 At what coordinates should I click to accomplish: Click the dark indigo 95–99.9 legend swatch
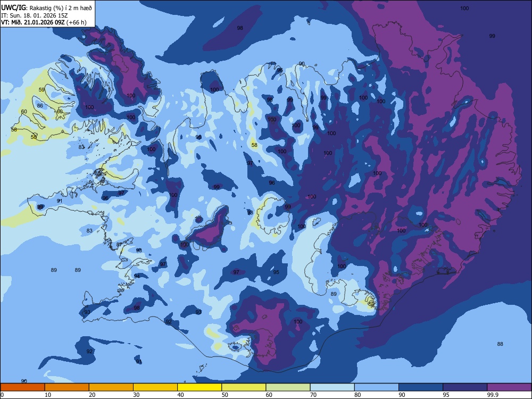465,387
